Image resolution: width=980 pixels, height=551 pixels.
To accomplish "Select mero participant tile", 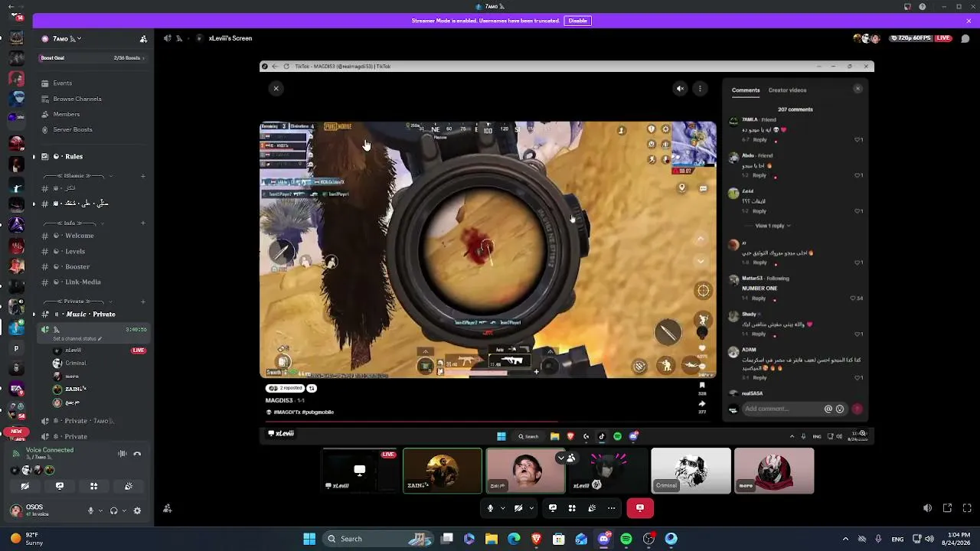I will coord(774,471).
